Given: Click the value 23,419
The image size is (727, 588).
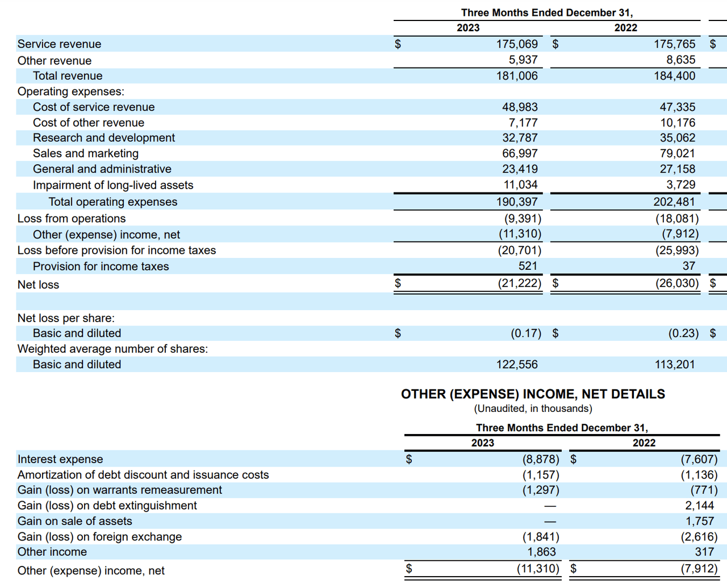Looking at the screenshot, I should [520, 169].
